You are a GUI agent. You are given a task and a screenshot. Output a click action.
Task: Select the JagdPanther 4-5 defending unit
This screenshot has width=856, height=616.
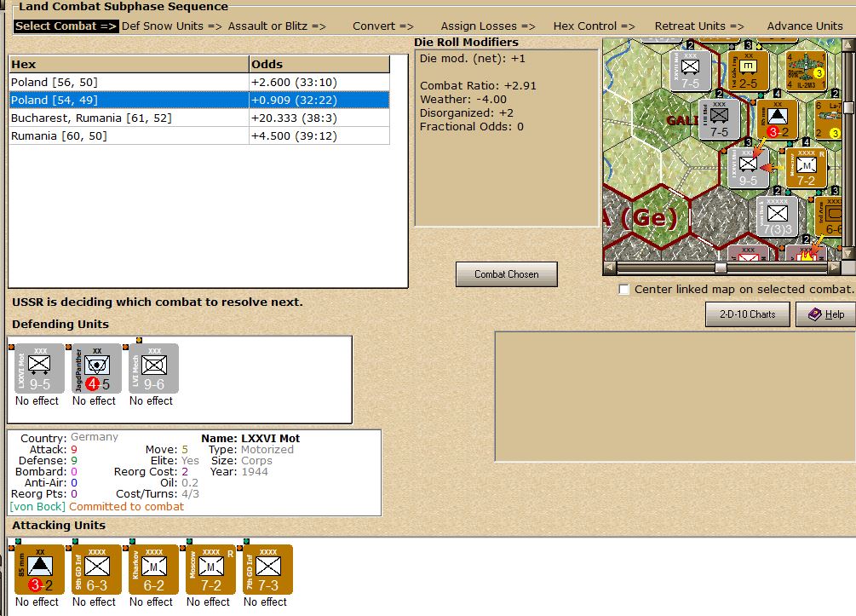tap(96, 368)
